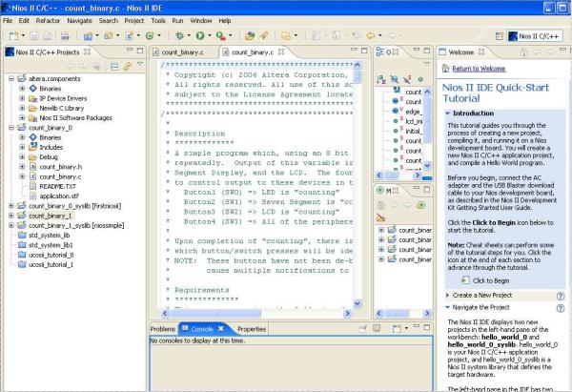
Task: Expand Newlib C Library folder
Action: (x=22, y=108)
